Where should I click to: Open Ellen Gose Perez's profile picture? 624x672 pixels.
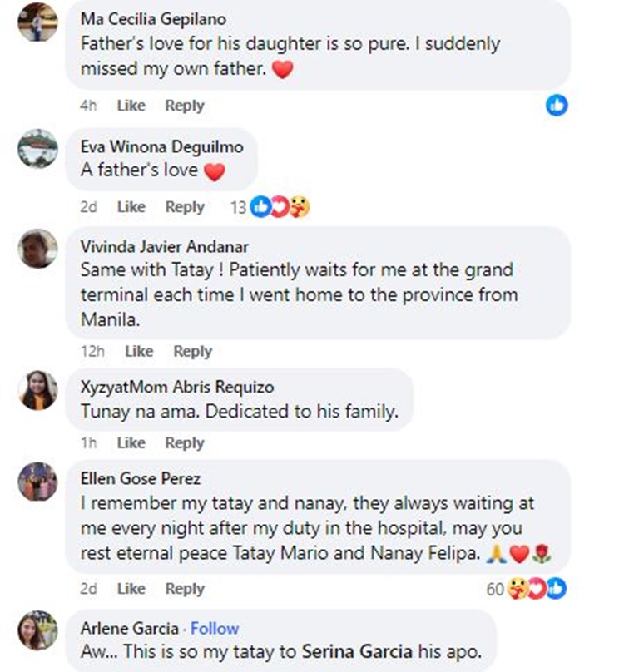click(38, 481)
